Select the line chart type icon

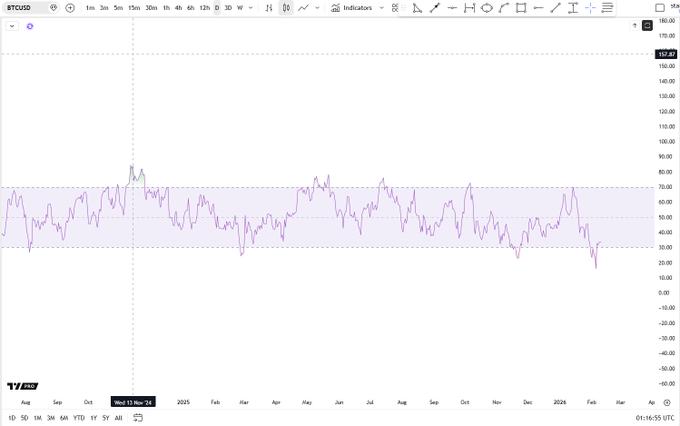(x=303, y=8)
